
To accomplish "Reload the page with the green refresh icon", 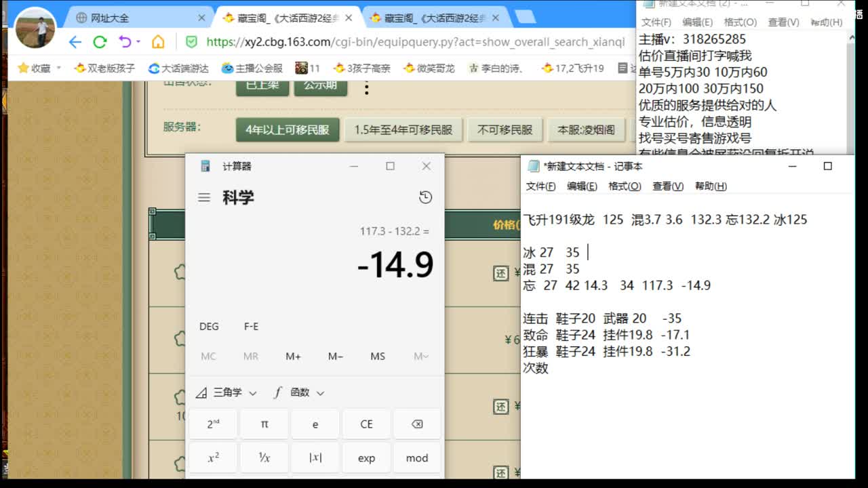I will [100, 42].
